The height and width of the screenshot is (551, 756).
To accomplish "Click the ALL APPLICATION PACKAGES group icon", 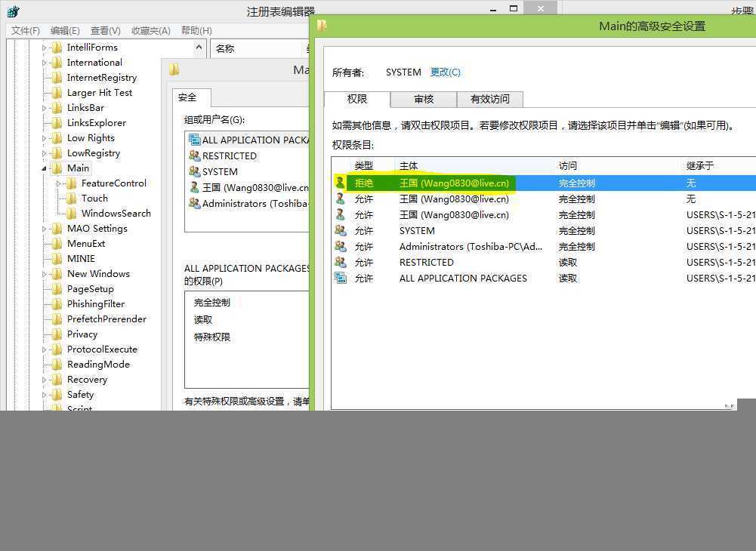I will click(x=341, y=278).
